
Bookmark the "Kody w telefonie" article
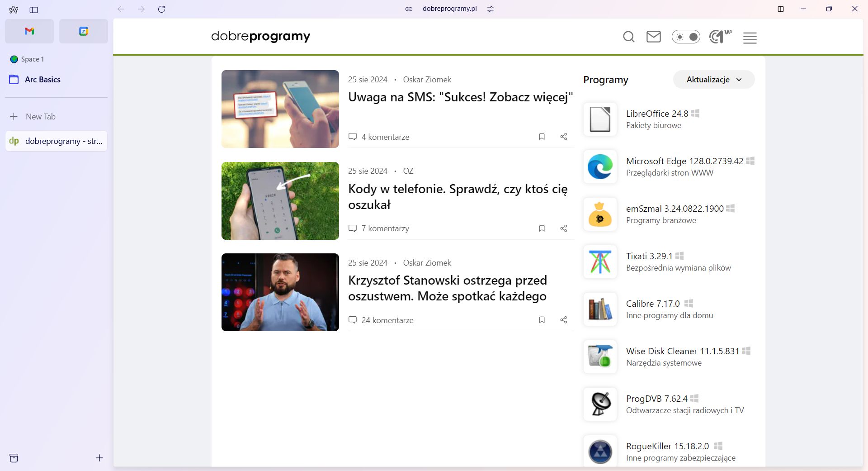(542, 228)
